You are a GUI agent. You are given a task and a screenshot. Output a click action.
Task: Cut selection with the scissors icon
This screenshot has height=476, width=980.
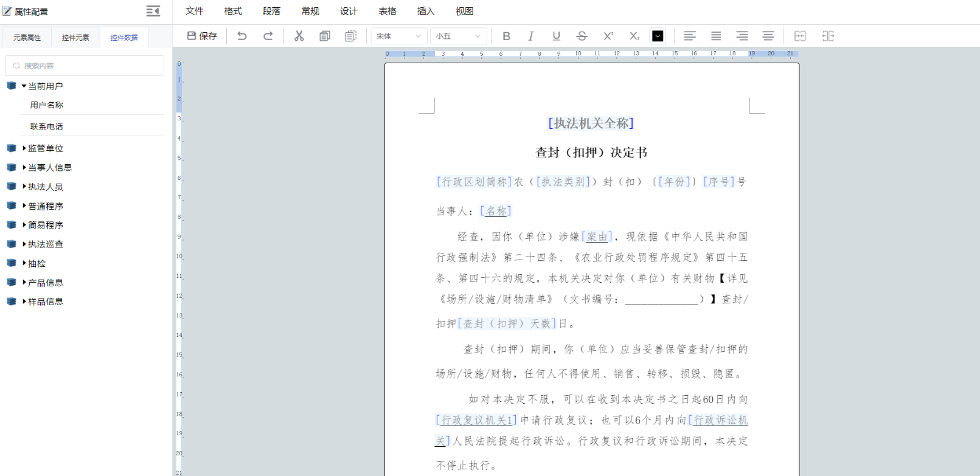pyautogui.click(x=299, y=36)
